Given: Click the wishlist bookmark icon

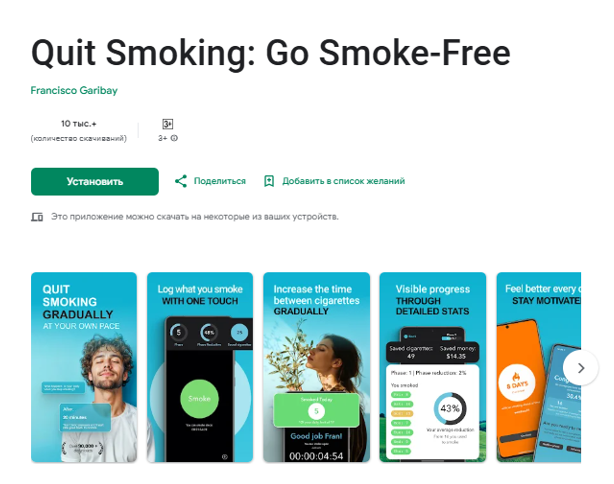Looking at the screenshot, I should click(269, 181).
